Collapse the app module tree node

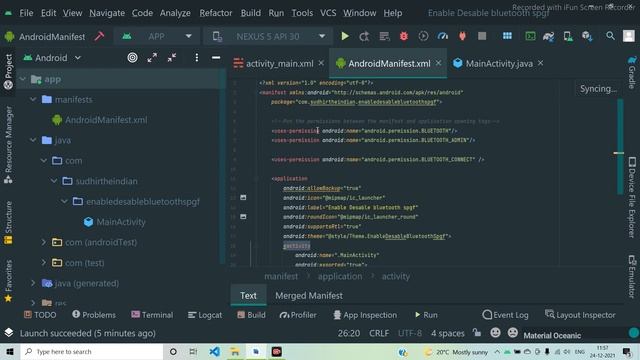tap(23, 79)
